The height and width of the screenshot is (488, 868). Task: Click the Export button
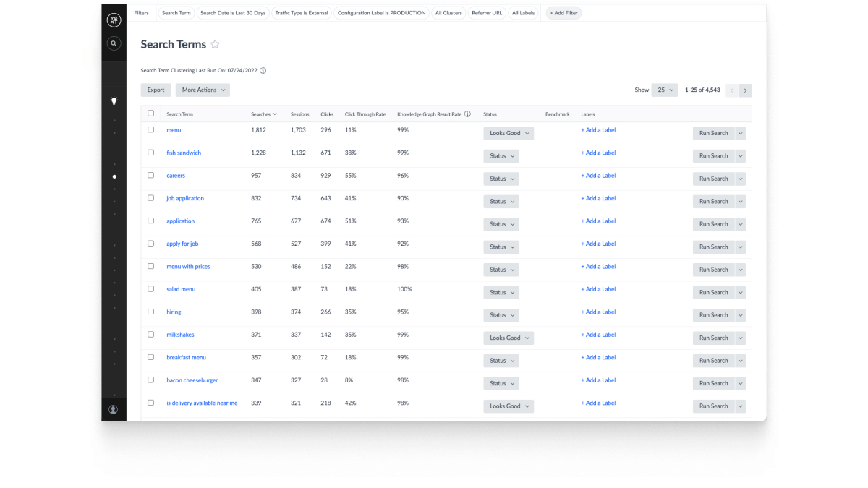pos(156,90)
